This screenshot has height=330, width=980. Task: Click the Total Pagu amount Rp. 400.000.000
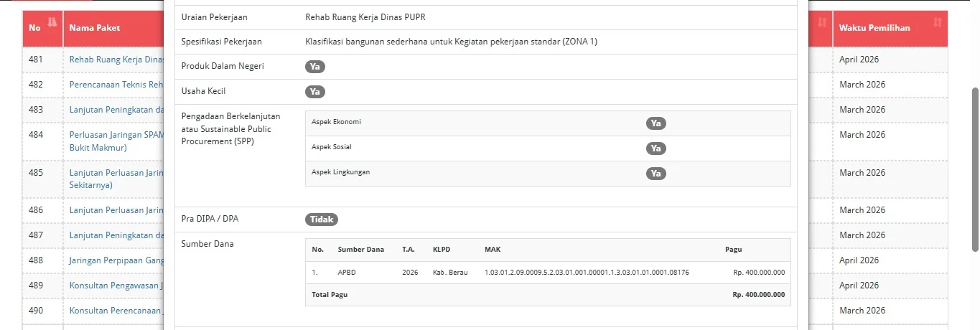coord(758,295)
